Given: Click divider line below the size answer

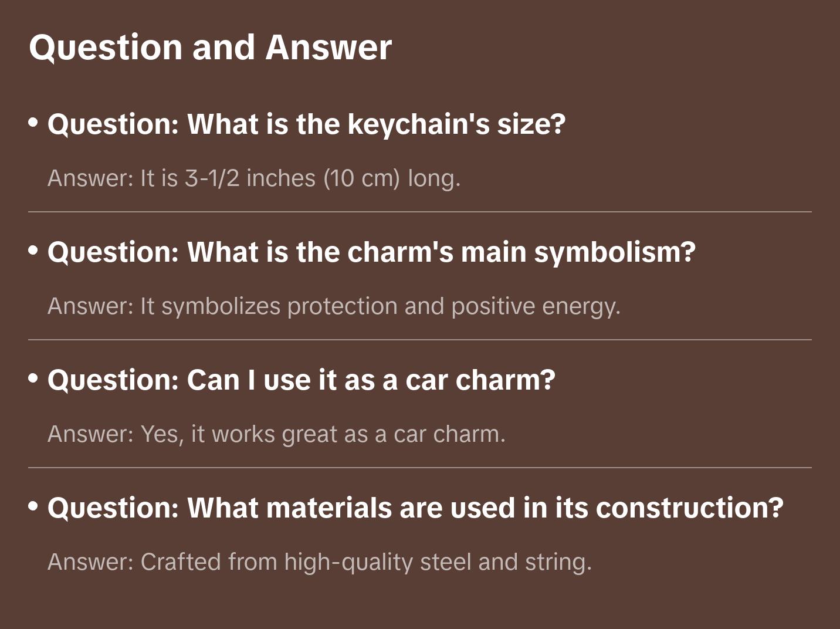Looking at the screenshot, I should tap(419, 212).
